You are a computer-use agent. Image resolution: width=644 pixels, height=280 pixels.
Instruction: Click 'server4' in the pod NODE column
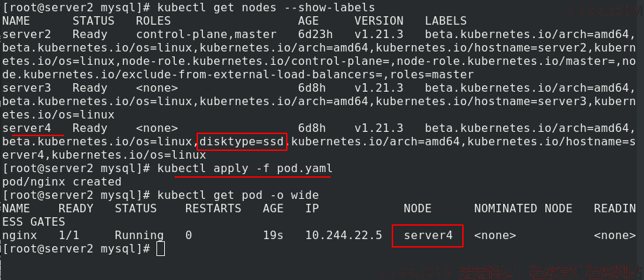428,236
